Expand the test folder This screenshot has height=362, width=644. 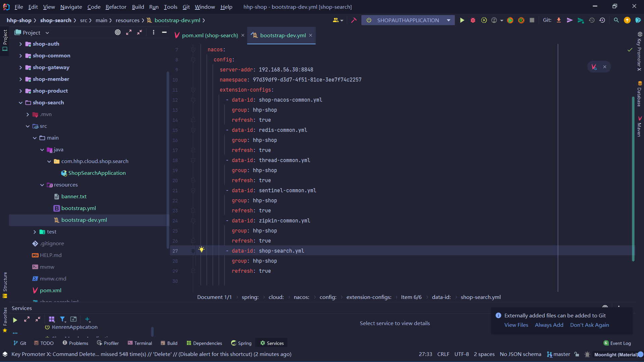tap(35, 232)
